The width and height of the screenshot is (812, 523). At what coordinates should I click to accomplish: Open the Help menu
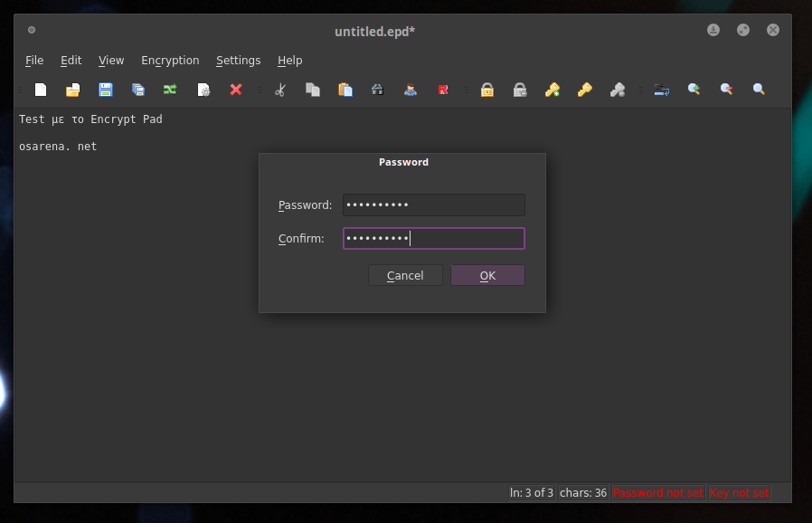(290, 60)
